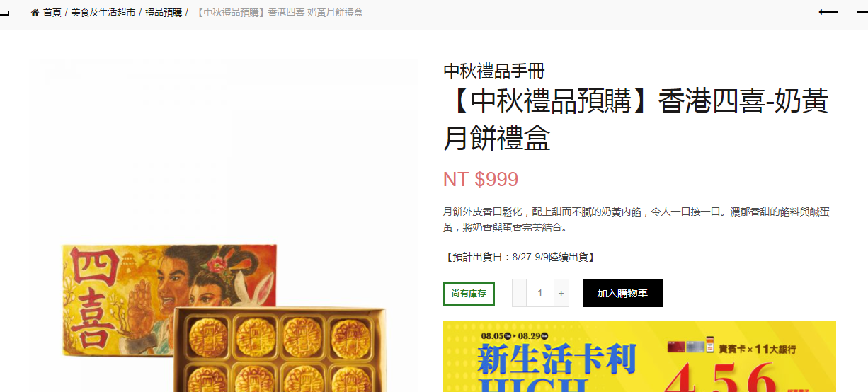The image size is (868, 392).
Task: Click the open mooncake tray in the photo
Action: click(280, 349)
